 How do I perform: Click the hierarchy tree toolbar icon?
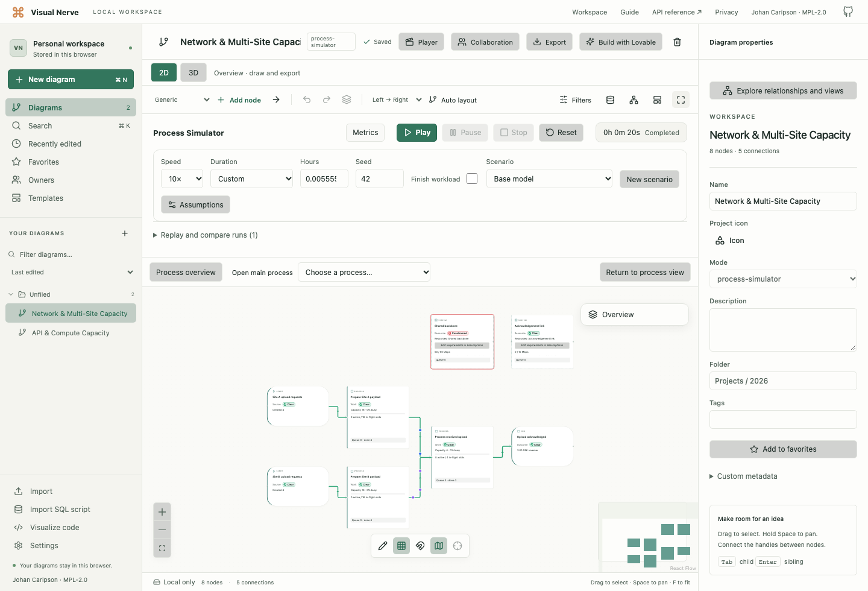click(x=634, y=100)
